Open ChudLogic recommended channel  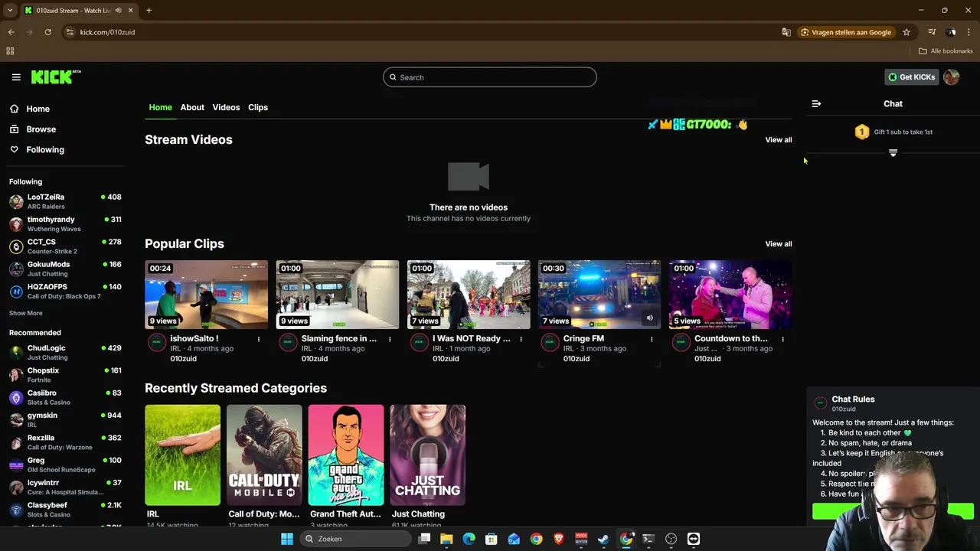[66, 353]
